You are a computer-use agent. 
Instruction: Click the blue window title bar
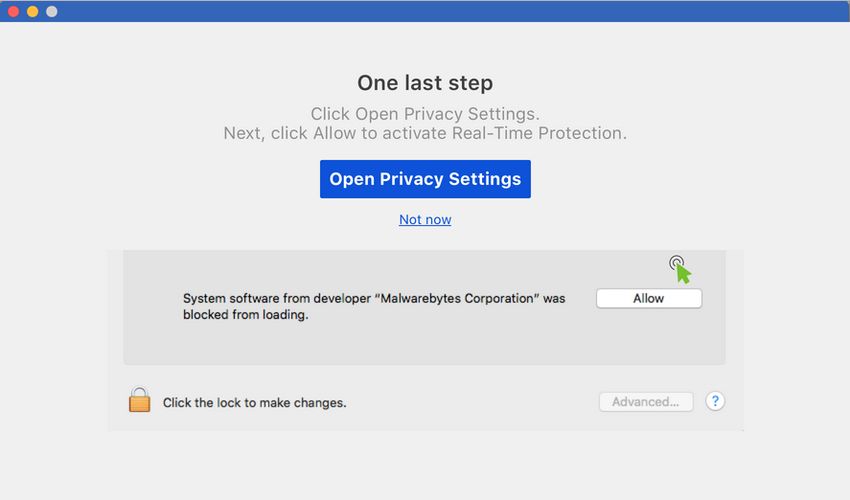pos(425,11)
